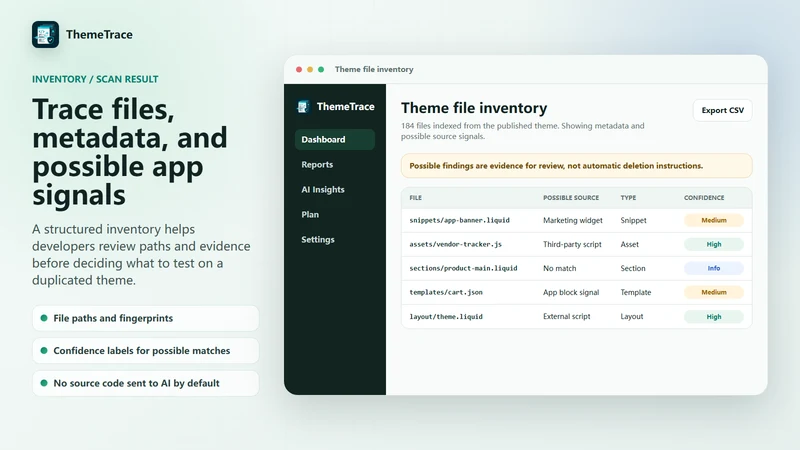Click the POSSIBLE SOURCE column header
The height and width of the screenshot is (450, 800).
click(x=571, y=197)
